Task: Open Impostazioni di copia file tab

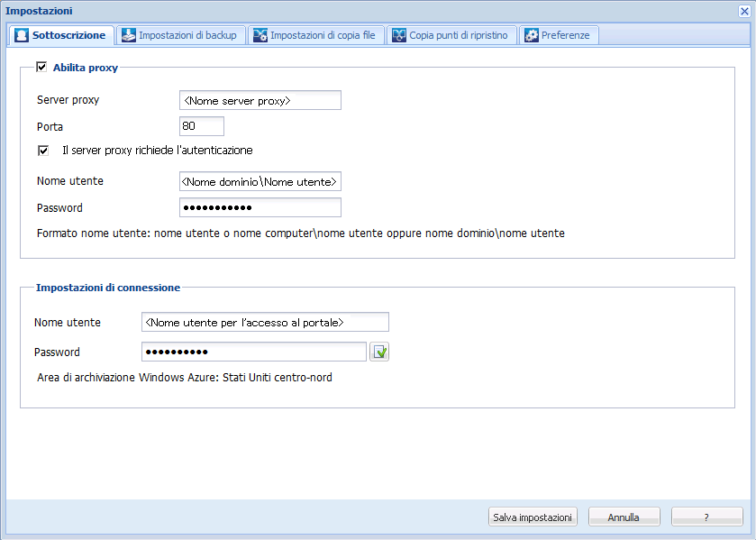Action: click(315, 35)
